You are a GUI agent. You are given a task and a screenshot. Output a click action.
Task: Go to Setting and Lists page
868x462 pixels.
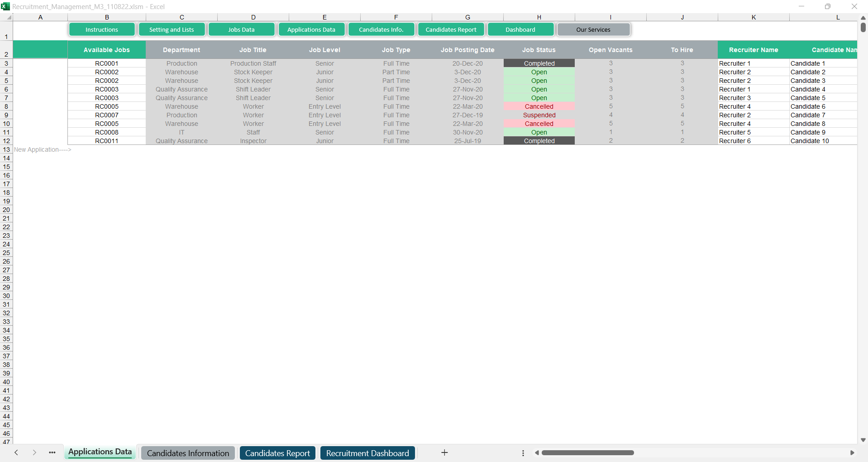(x=172, y=29)
